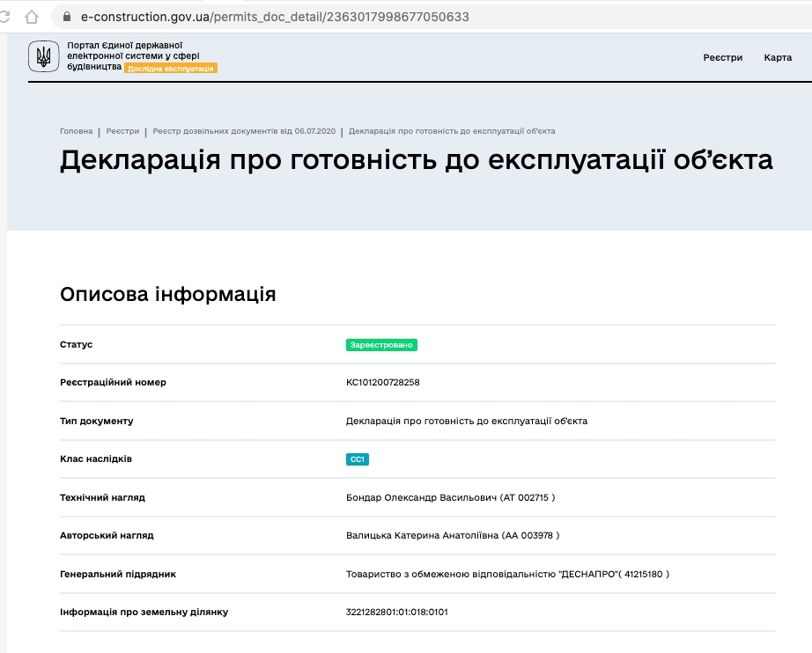Open Реєстр дозвільних документів breadcrumb
This screenshot has width=812, height=653.
coord(244,131)
